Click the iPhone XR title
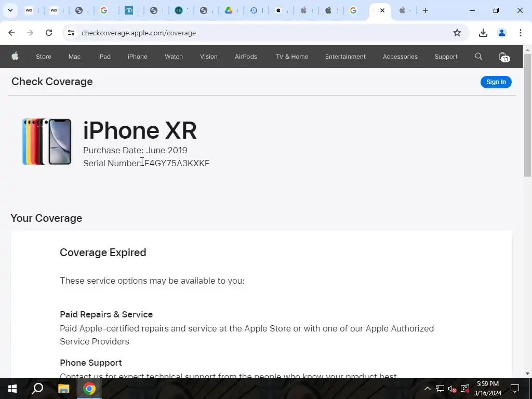The image size is (532, 399). pyautogui.click(x=140, y=130)
